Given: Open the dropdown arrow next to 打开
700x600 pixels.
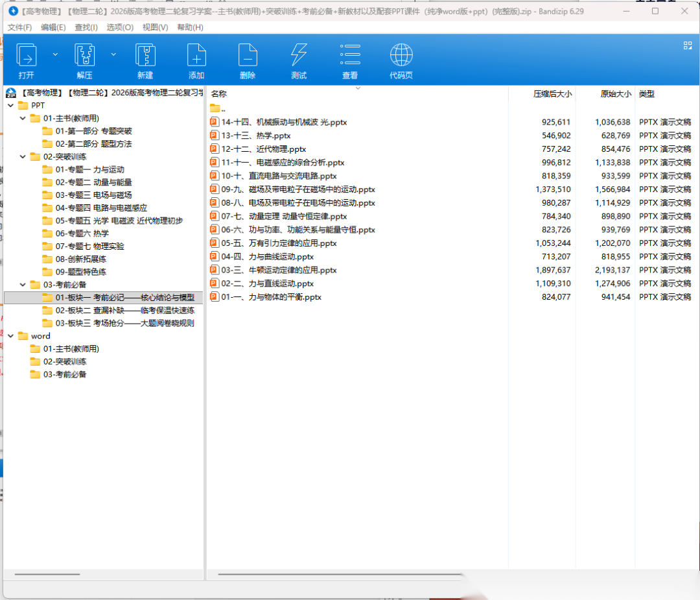Looking at the screenshot, I should pyautogui.click(x=55, y=54).
